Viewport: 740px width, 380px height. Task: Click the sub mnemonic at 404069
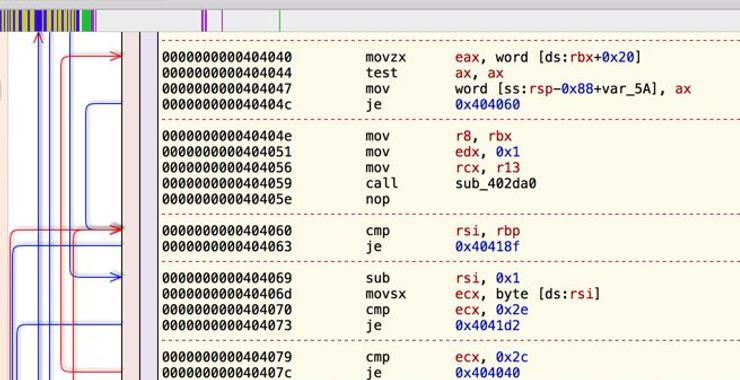tap(378, 278)
